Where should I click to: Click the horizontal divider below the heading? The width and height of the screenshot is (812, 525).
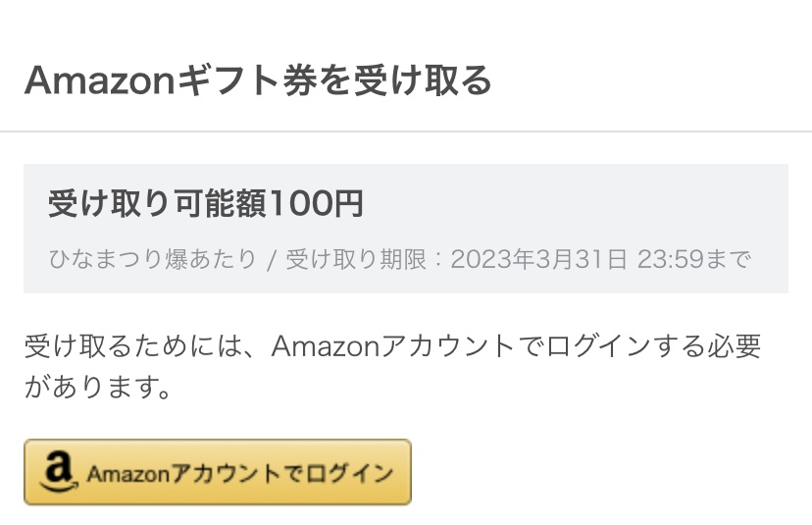coord(406,131)
